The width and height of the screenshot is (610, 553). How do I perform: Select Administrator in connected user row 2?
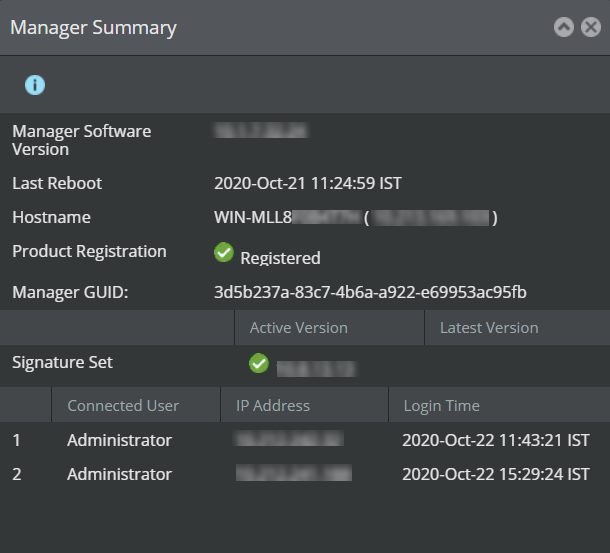pos(119,474)
